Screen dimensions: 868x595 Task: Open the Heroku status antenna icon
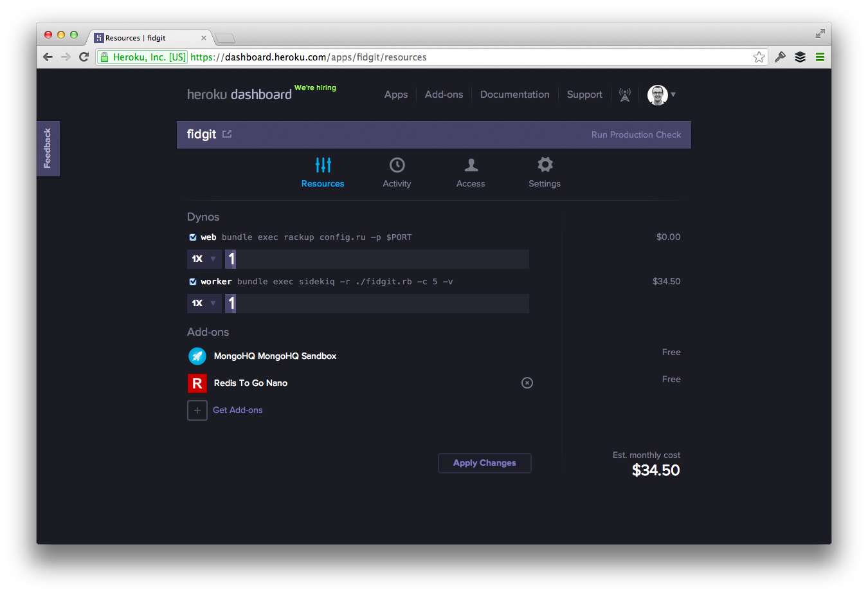point(624,95)
